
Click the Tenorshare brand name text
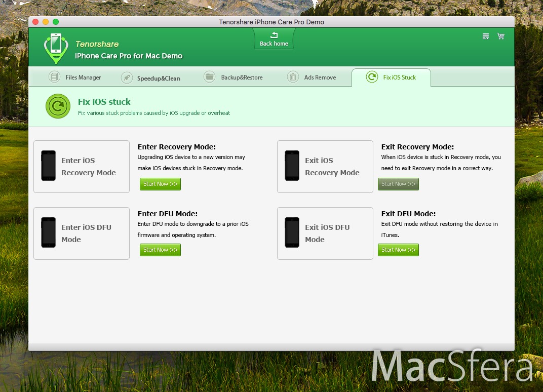tap(97, 44)
